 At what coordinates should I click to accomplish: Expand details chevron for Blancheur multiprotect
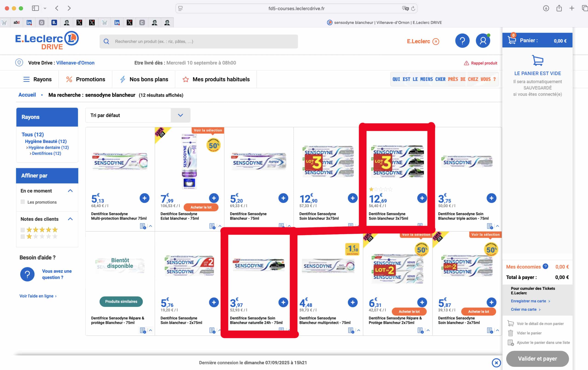pos(359,330)
